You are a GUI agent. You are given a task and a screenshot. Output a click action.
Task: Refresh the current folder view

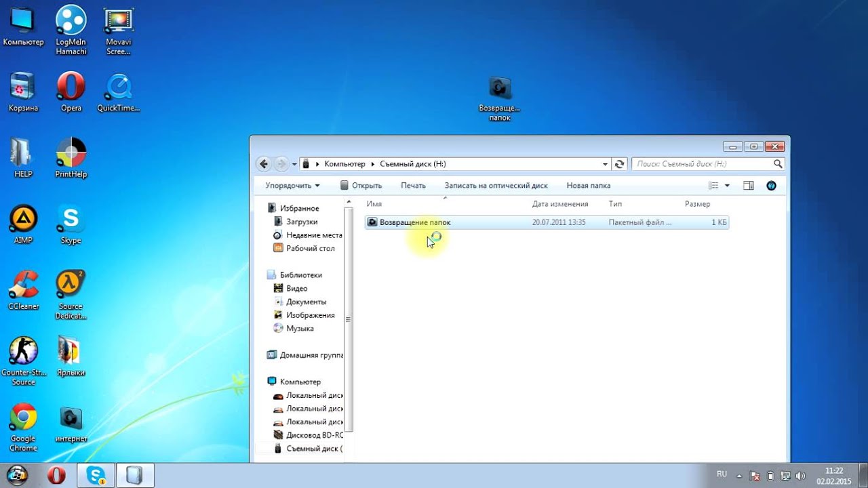[619, 164]
